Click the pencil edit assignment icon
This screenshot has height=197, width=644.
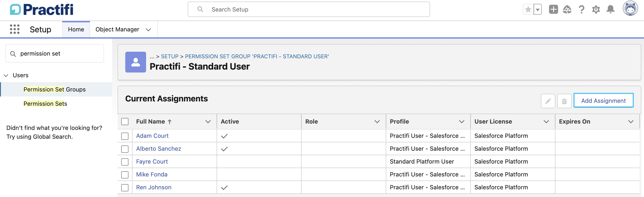(x=548, y=101)
